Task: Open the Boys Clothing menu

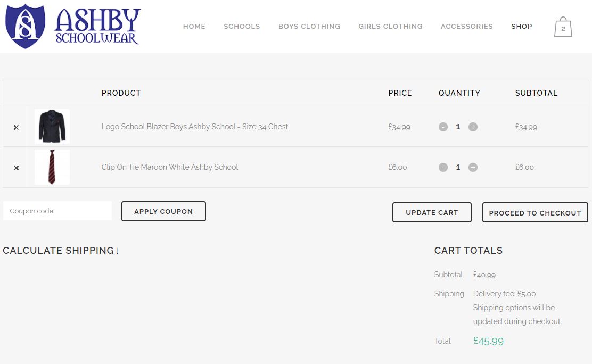Action: click(x=309, y=27)
